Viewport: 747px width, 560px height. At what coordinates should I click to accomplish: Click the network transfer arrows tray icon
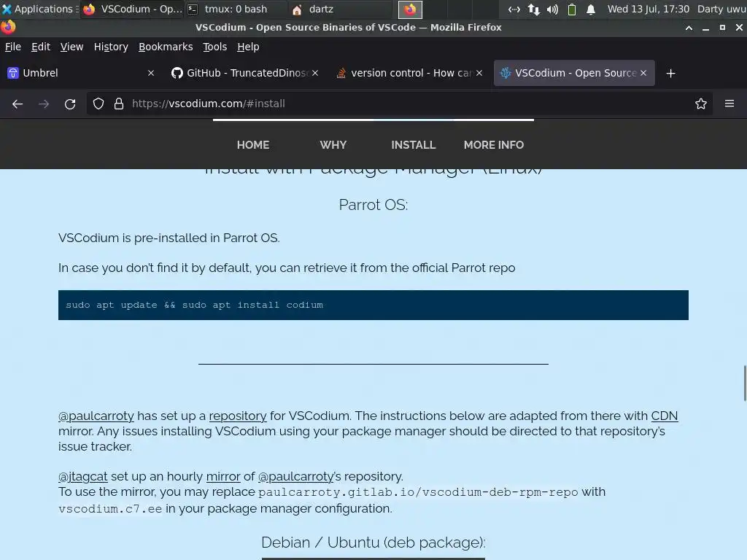533,9
